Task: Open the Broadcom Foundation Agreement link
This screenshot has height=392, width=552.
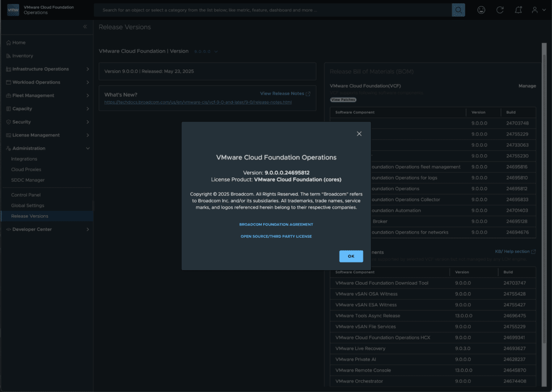Action: coord(276,224)
